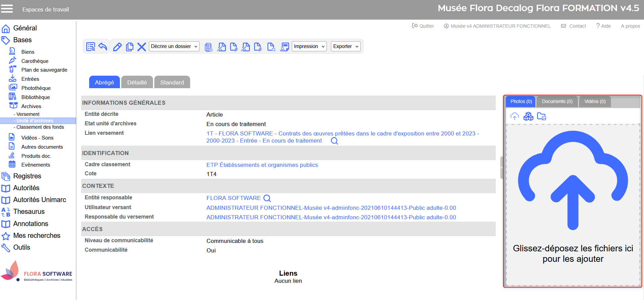Image resolution: width=644 pixels, height=300 pixels.
Task: Click magnifier next to FLORA SOFTWARE entity
Action: coord(267,198)
